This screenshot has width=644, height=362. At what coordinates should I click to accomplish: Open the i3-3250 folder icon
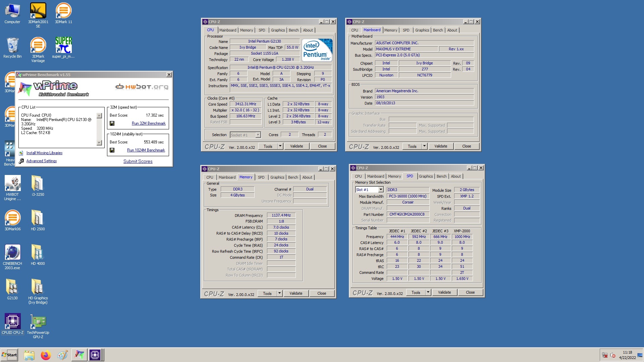coord(38,186)
